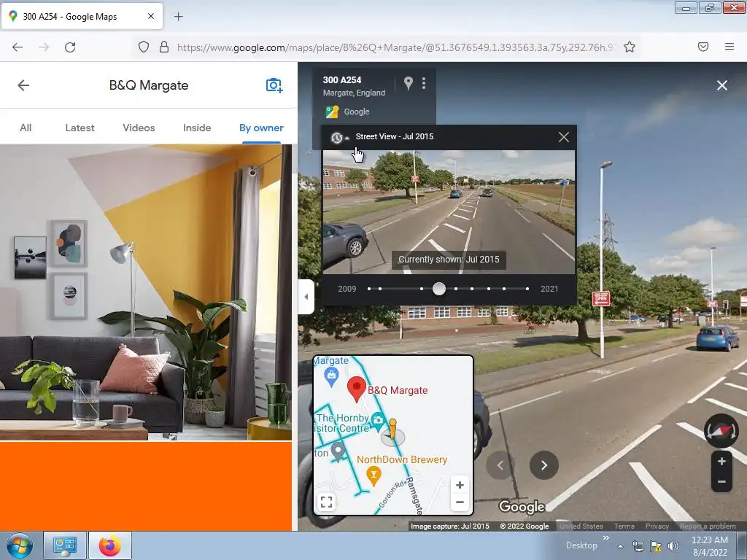Toggle the time travel clock dropdown
This screenshot has width=747, height=560.
tap(340, 138)
